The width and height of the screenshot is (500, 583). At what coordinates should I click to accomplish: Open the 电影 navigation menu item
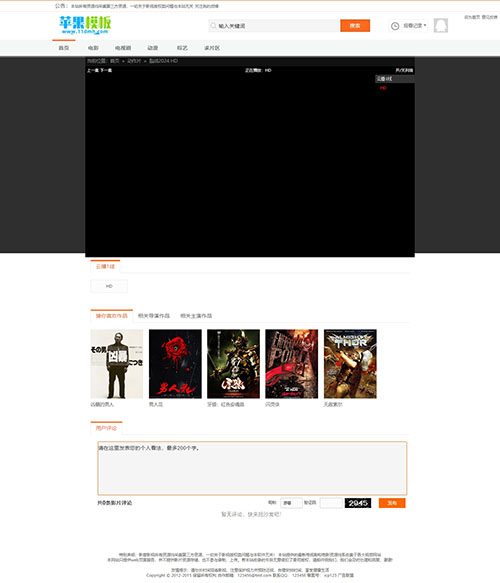[93, 48]
